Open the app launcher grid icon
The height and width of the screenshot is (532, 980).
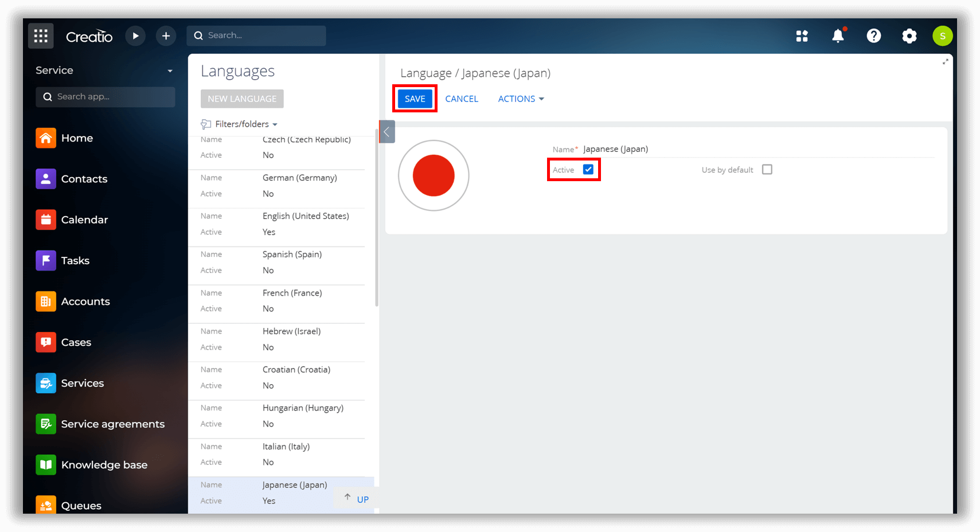(41, 36)
